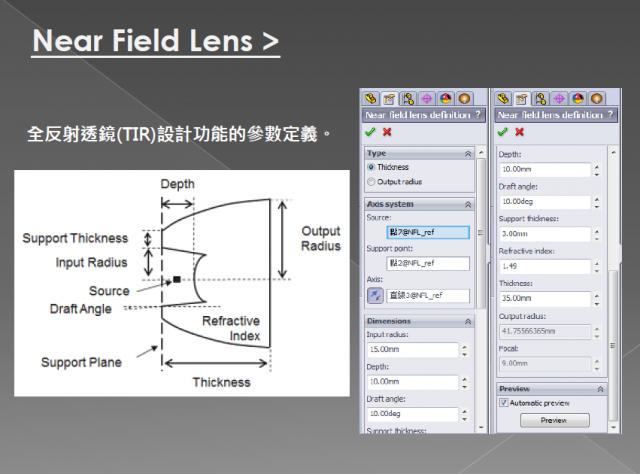Click the axis direction reverse icon

pos(375,295)
